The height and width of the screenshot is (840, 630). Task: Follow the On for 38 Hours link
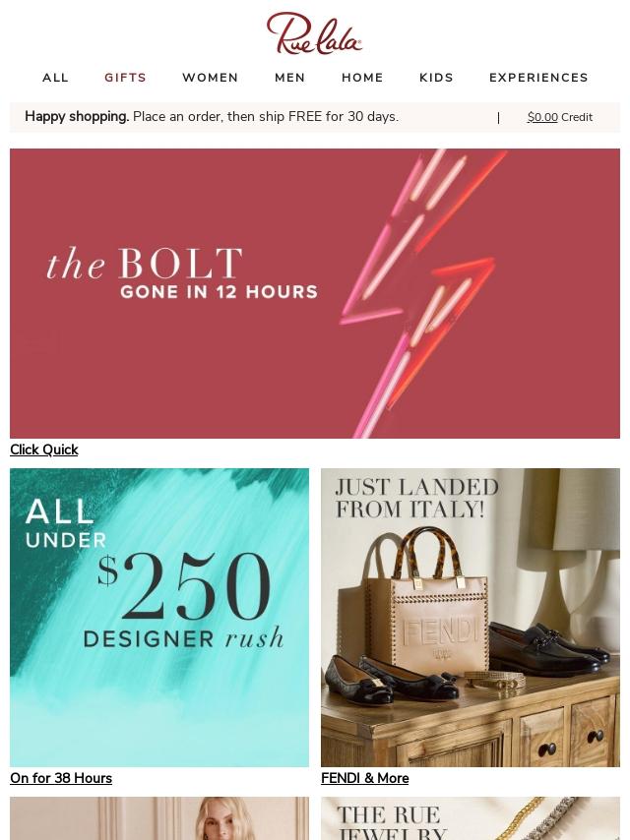(61, 778)
